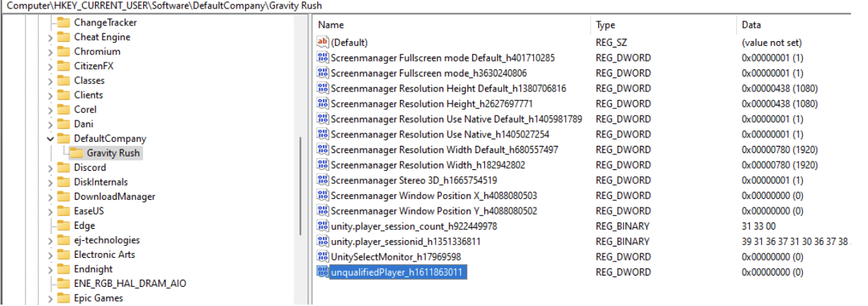Select the Dani key in tree
The width and height of the screenshot is (868, 306).
click(x=84, y=124)
